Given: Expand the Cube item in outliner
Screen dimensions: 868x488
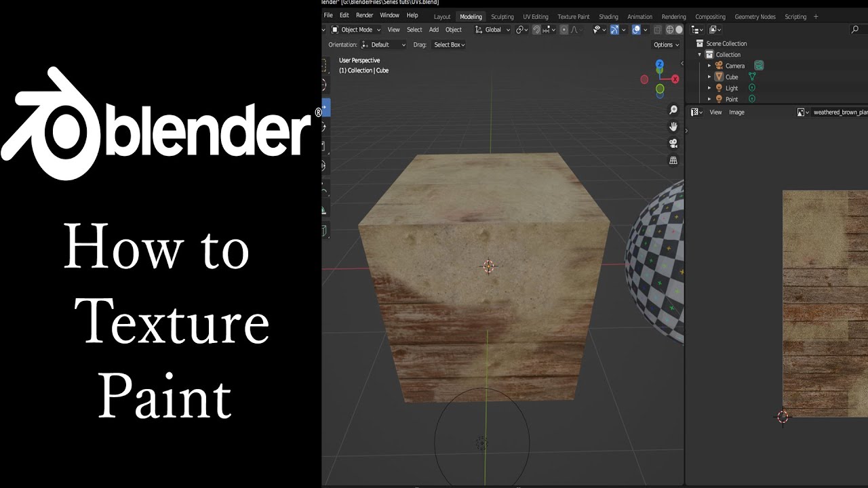Looking at the screenshot, I should coord(709,77).
